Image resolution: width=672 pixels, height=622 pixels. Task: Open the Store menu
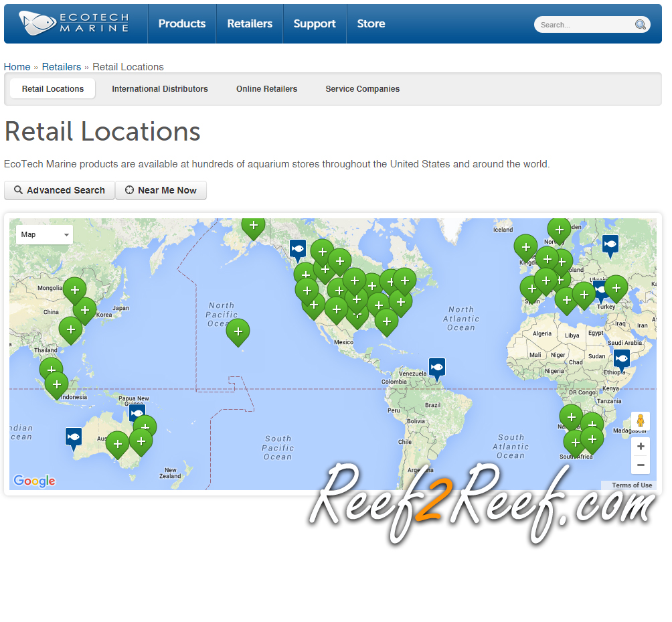(371, 23)
